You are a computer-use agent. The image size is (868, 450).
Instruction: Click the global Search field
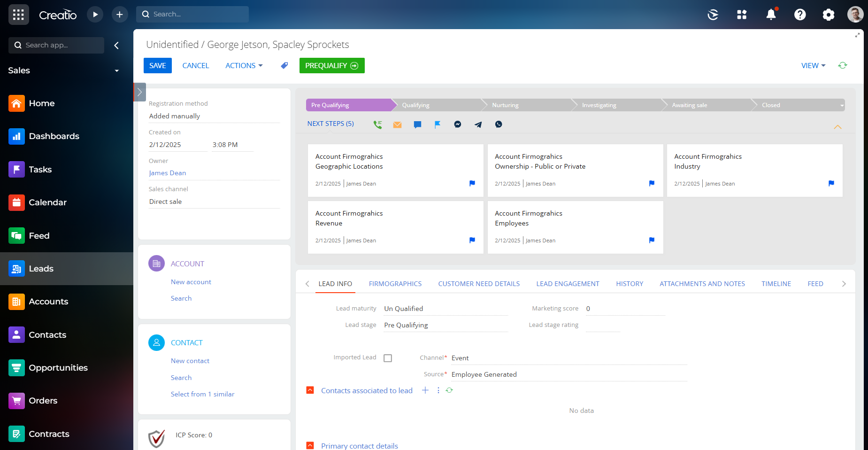pos(192,14)
